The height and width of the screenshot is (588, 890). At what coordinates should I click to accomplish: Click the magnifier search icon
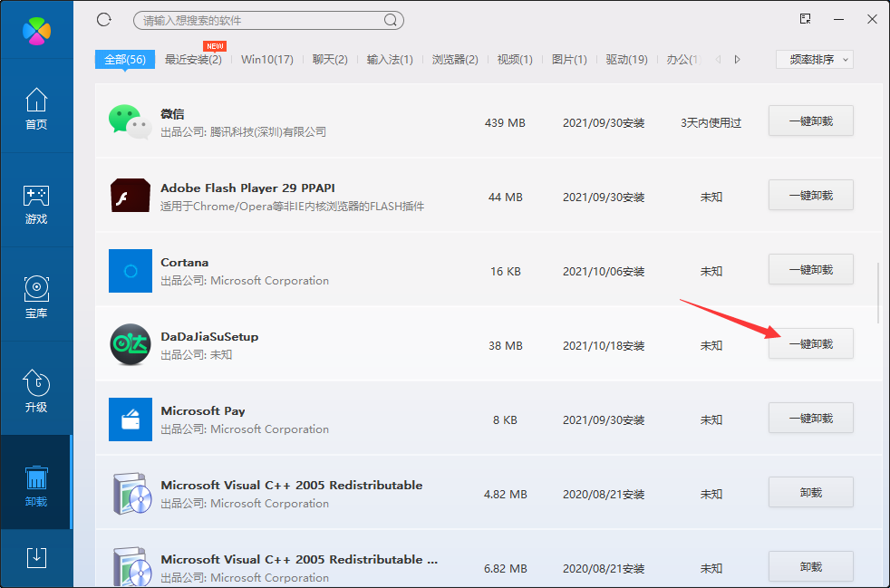pos(390,21)
